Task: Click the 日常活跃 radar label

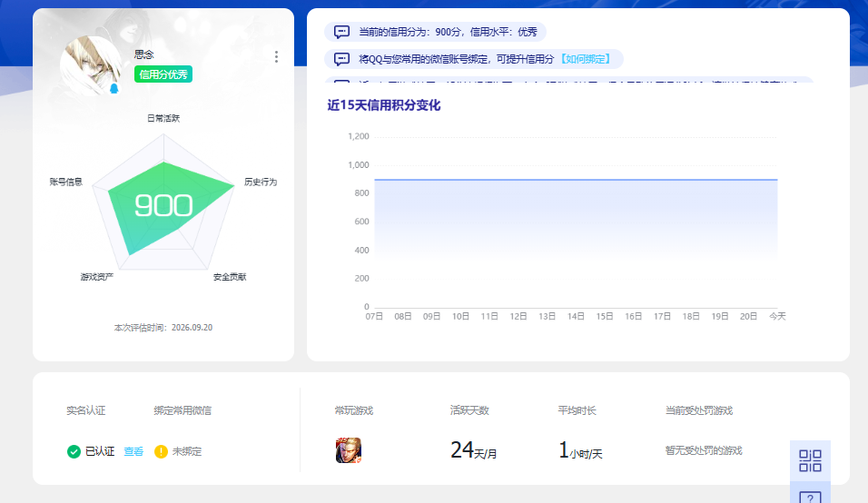Action: [x=163, y=118]
